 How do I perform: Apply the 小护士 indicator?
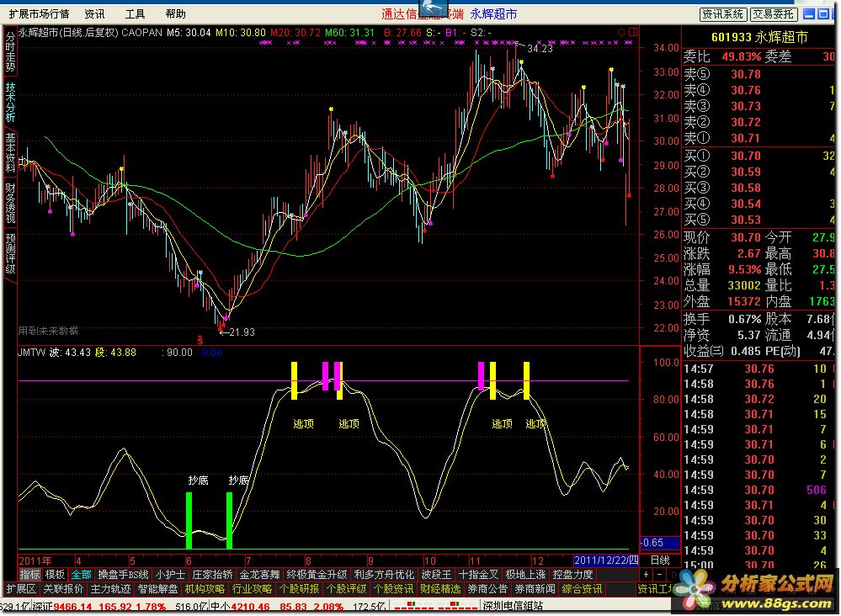tap(170, 574)
